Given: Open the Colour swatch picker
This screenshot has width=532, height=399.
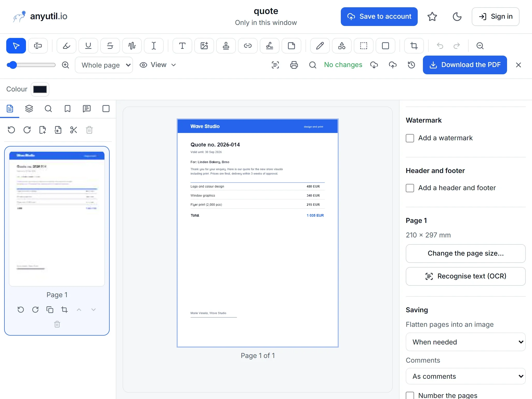Looking at the screenshot, I should coord(40,89).
